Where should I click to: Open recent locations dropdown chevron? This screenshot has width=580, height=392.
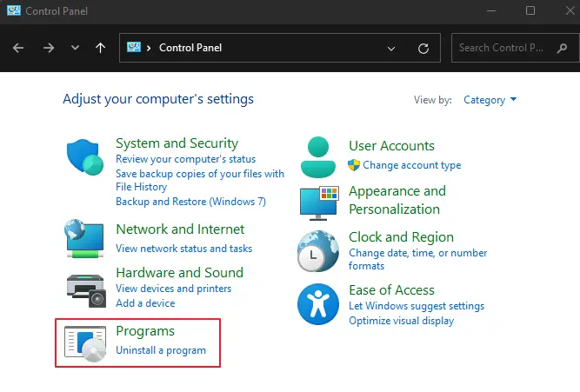pos(75,48)
